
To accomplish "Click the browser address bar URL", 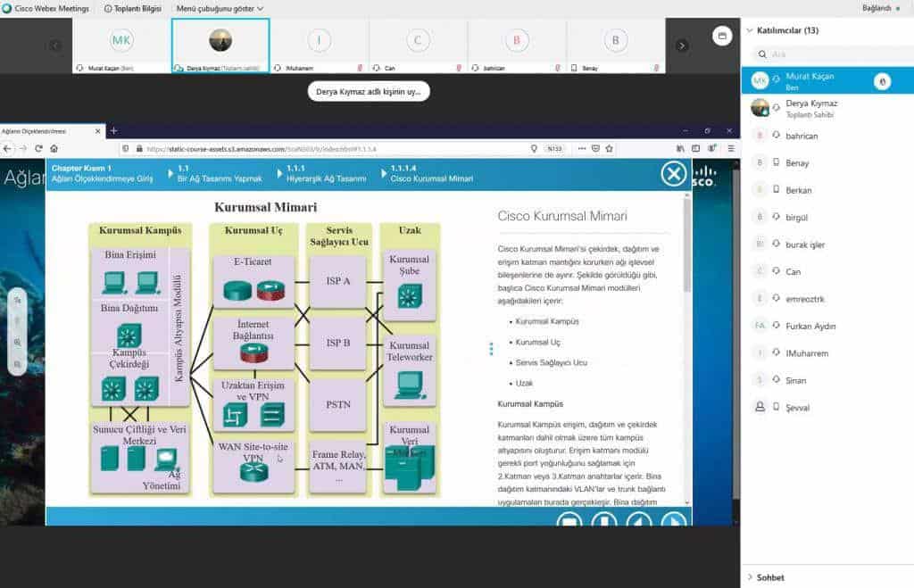I will point(262,149).
